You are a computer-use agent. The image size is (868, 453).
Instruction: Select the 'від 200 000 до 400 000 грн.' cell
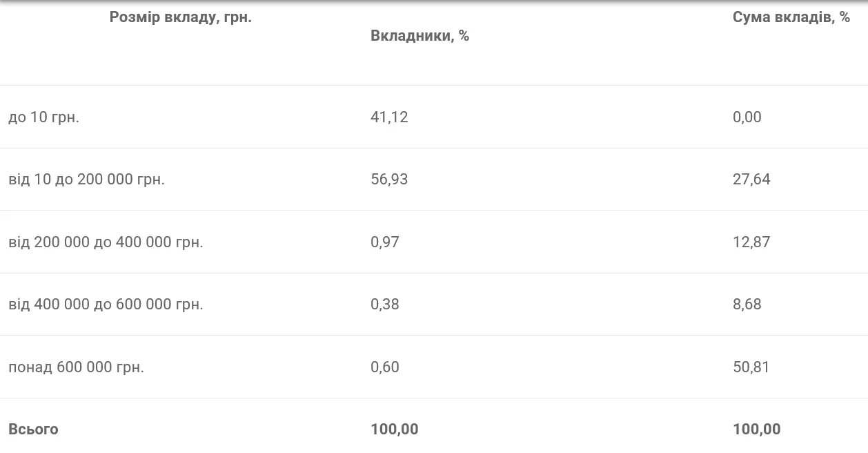click(106, 242)
